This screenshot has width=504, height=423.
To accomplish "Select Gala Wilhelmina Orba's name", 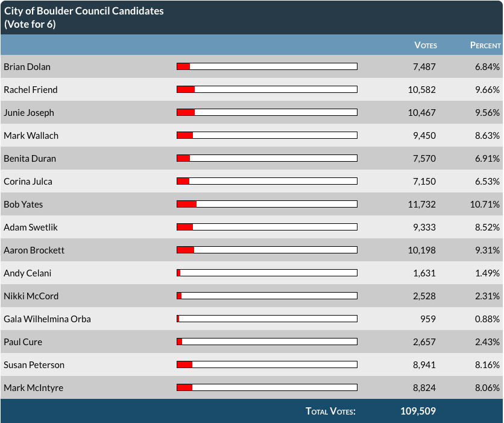I will (47, 319).
